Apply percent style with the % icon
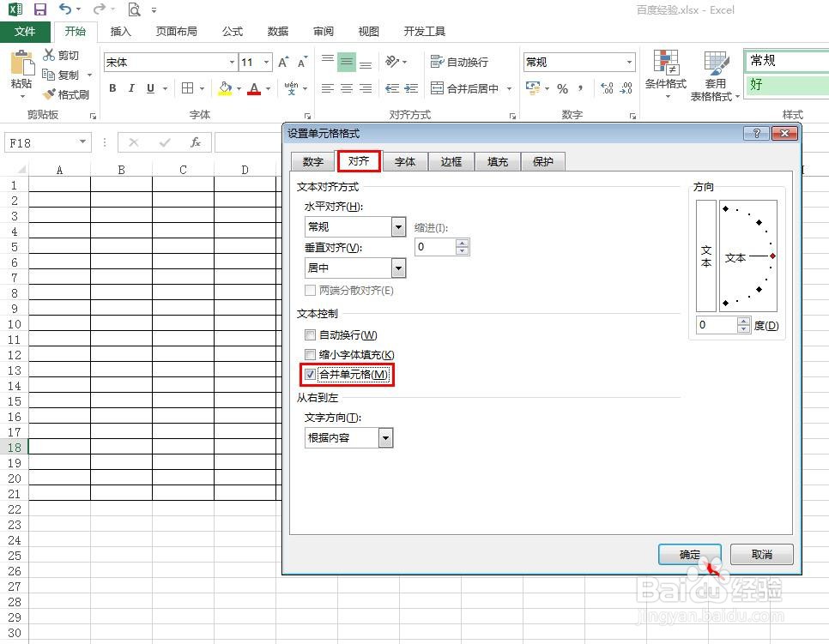This screenshot has width=829, height=644. click(563, 88)
